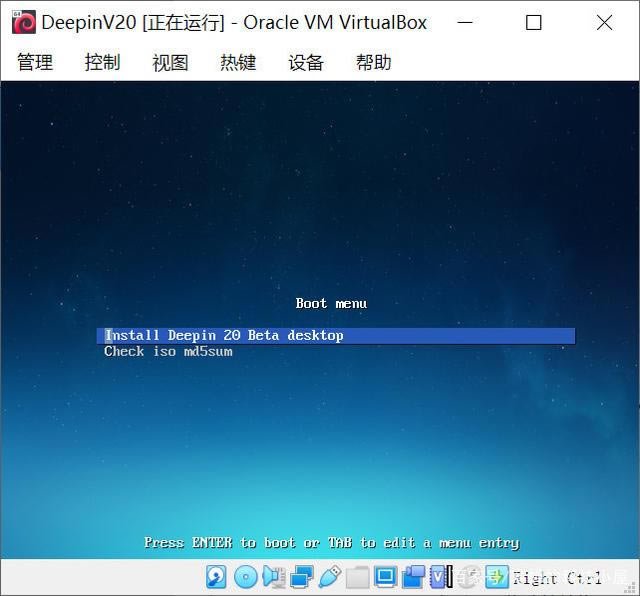Close the DeepinV20 VirtualBox window
The width and height of the screenshot is (640, 596).
604,22
